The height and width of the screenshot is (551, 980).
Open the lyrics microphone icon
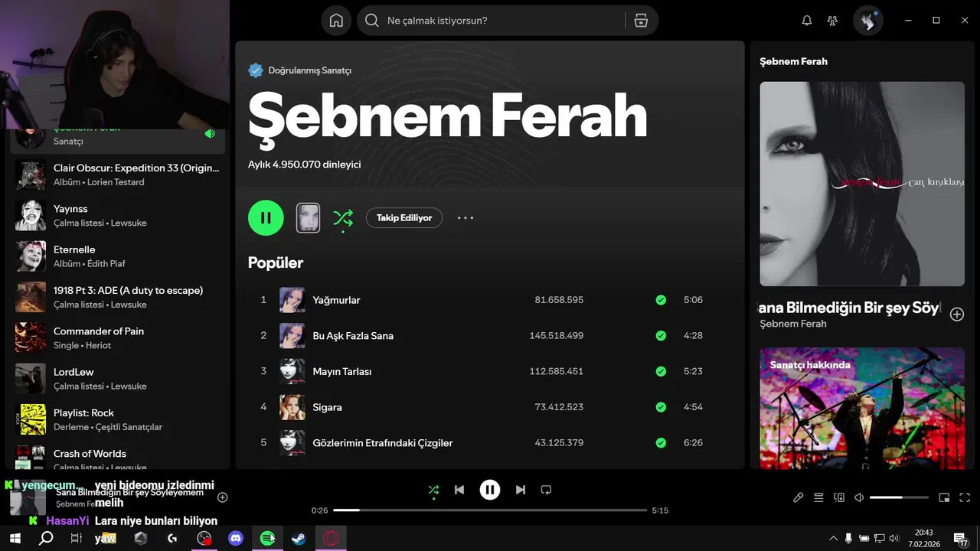tap(798, 497)
